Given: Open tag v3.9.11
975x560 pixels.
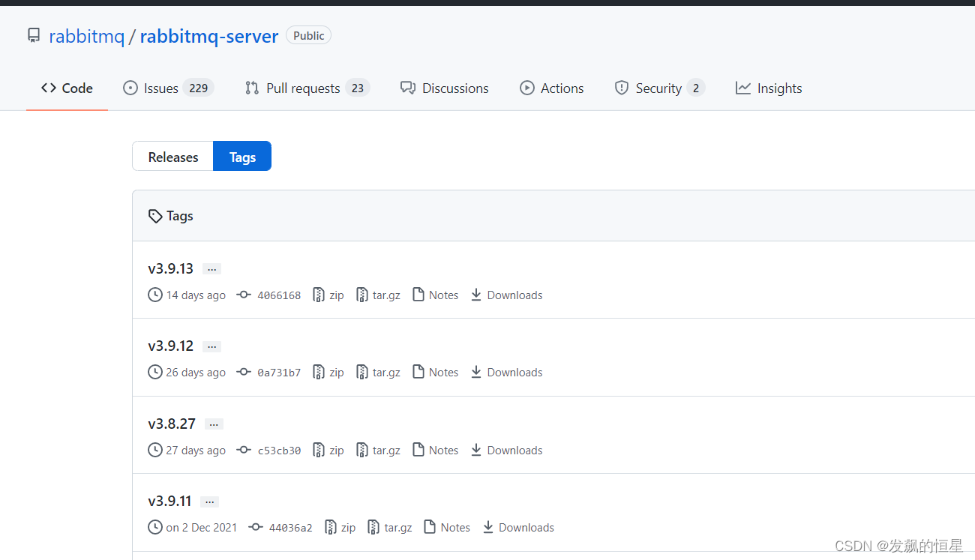Looking at the screenshot, I should pos(169,501).
